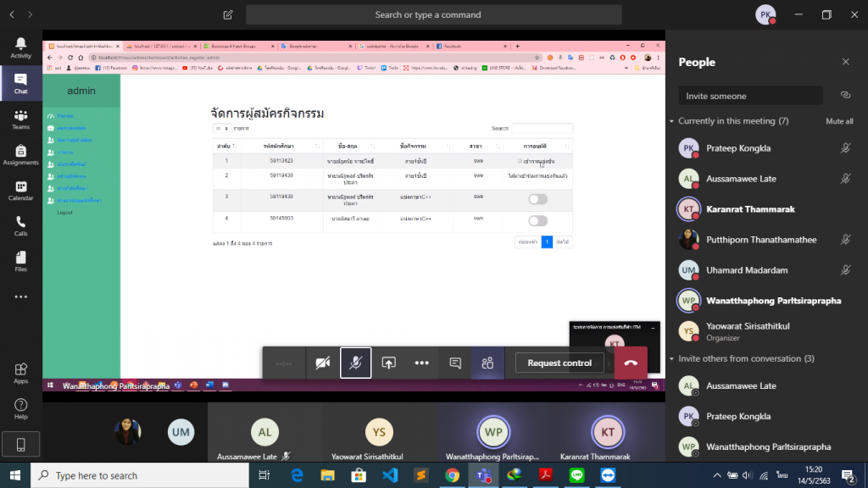Click Mute all in People panel
Viewport: 868px width, 488px height.
pyautogui.click(x=839, y=121)
